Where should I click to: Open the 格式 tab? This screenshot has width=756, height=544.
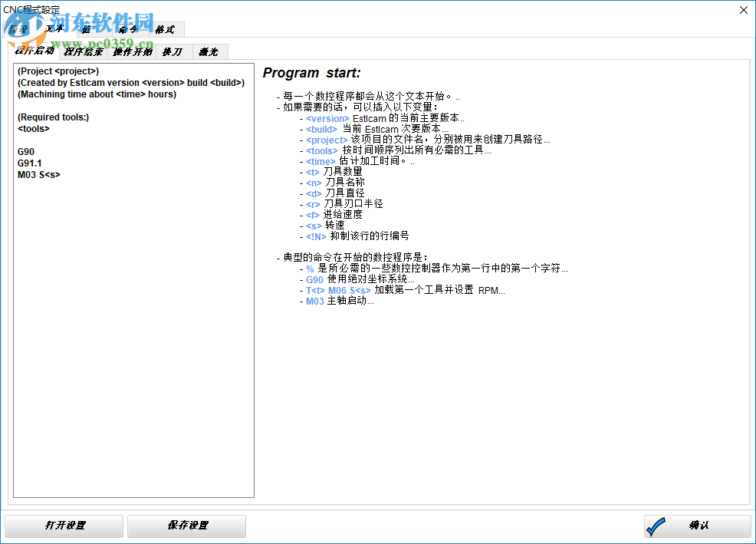(x=165, y=29)
